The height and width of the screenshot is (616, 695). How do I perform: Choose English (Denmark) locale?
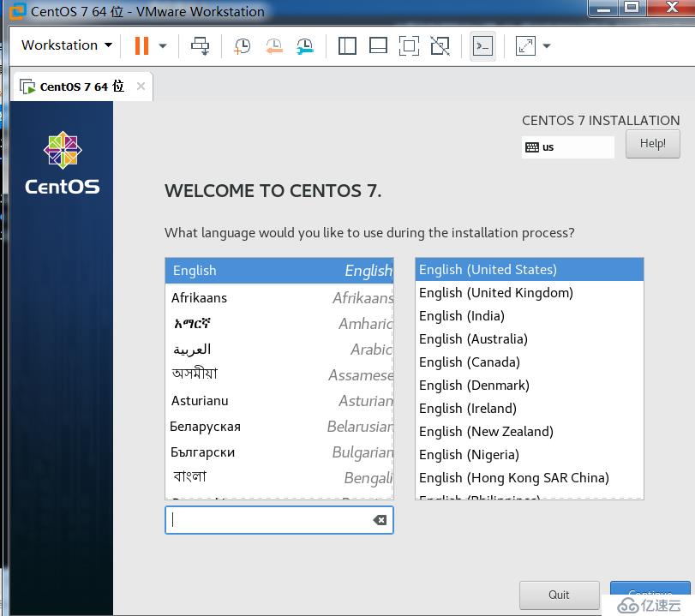[x=530, y=386]
